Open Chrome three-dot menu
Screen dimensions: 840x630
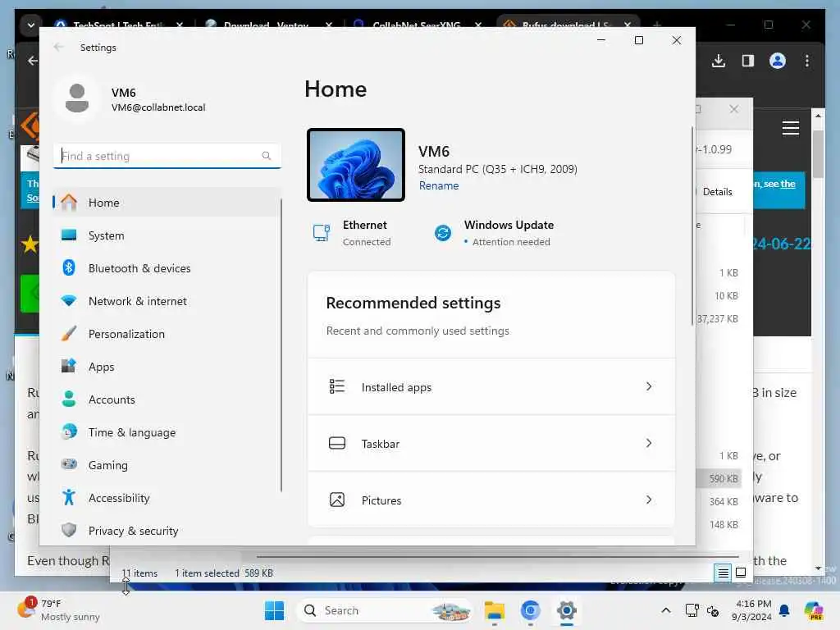[807, 61]
